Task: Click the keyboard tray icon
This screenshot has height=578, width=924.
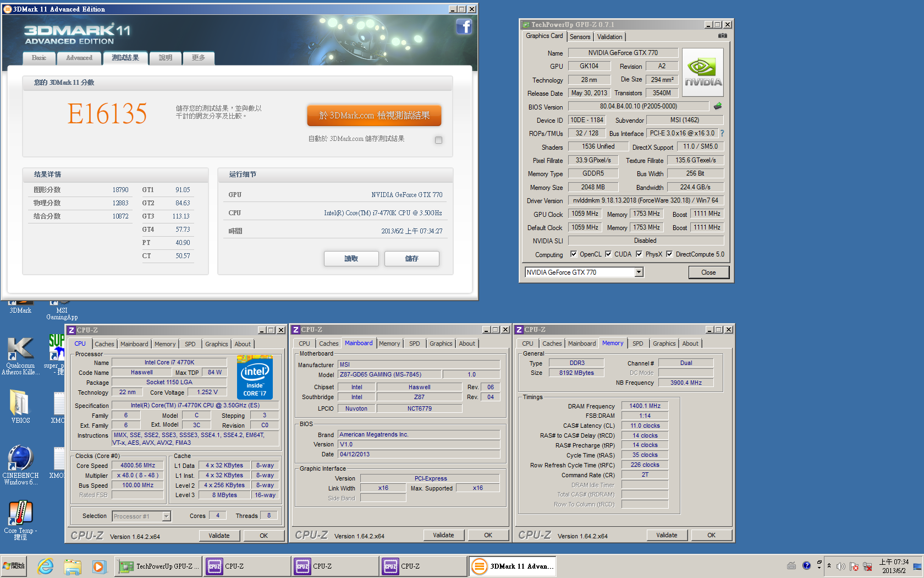Action: [791, 565]
